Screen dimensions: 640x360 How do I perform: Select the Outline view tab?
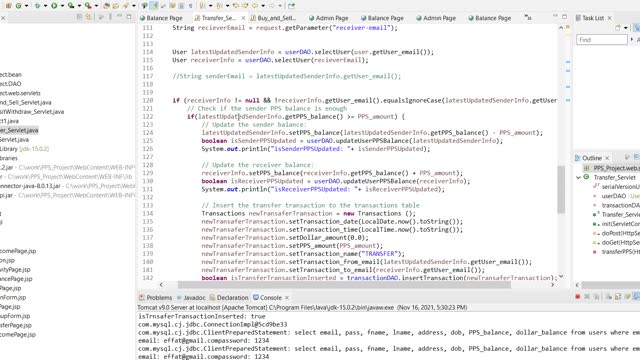[588, 158]
